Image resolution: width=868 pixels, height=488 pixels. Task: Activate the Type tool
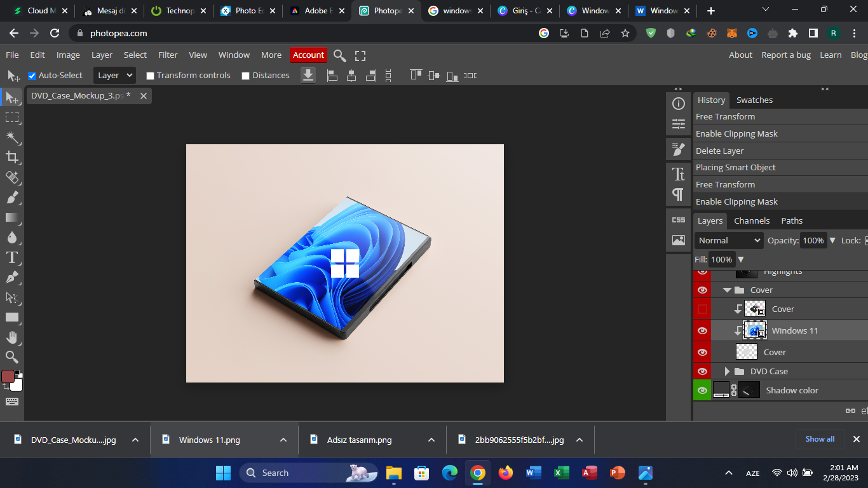12,257
